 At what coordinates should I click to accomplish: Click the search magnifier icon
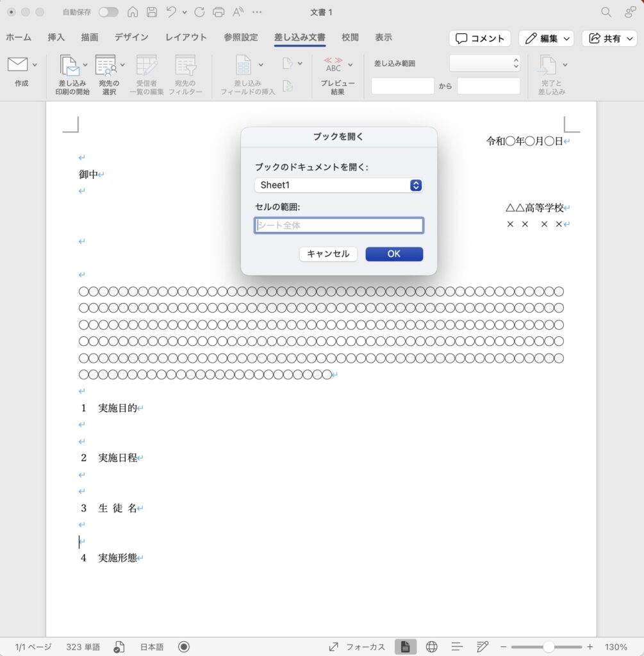(x=606, y=12)
